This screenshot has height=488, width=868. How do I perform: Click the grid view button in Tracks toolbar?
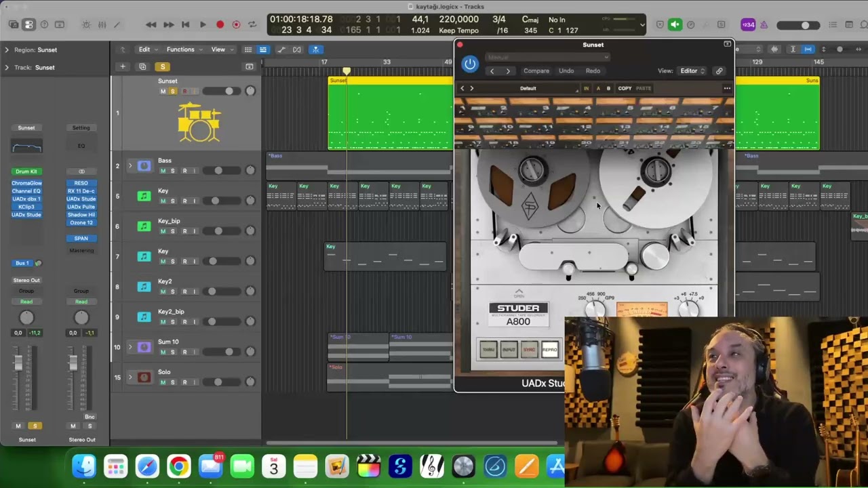click(248, 49)
